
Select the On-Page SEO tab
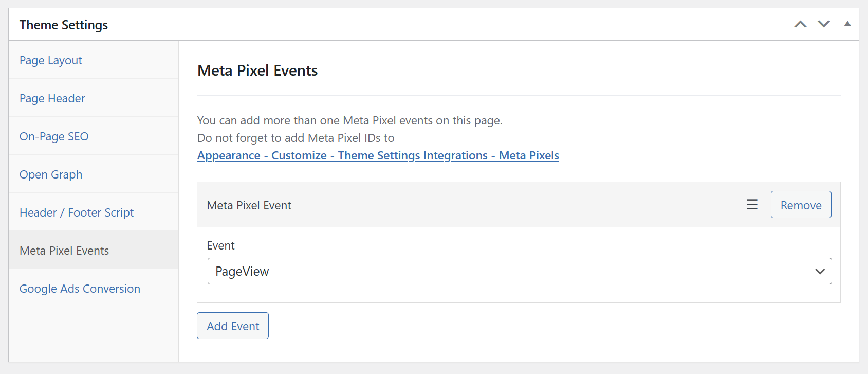tap(53, 136)
